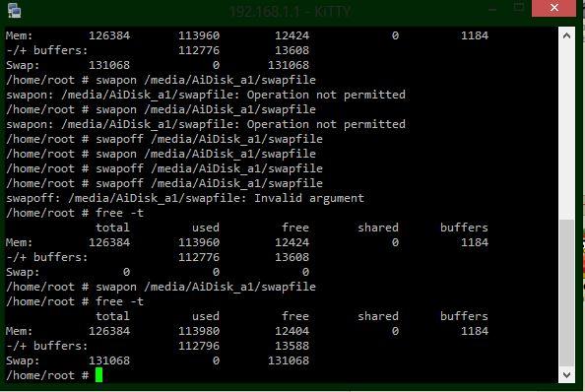Minimize the KiTTY window

click(x=492, y=8)
